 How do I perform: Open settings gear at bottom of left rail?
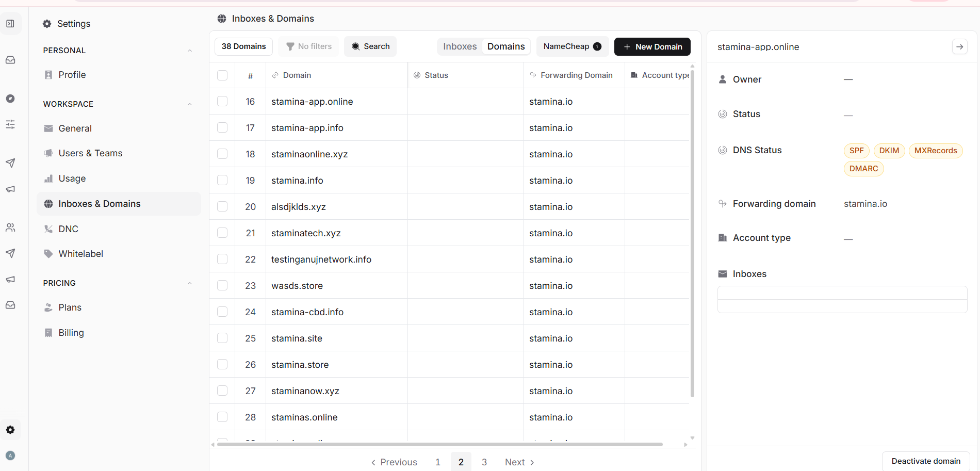tap(10, 430)
